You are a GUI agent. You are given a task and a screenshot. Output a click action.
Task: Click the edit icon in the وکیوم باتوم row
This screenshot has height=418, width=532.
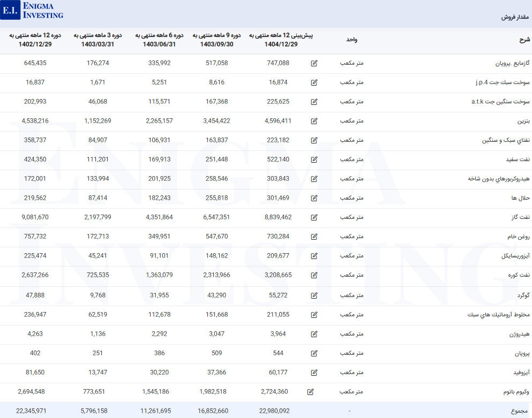[x=310, y=392]
